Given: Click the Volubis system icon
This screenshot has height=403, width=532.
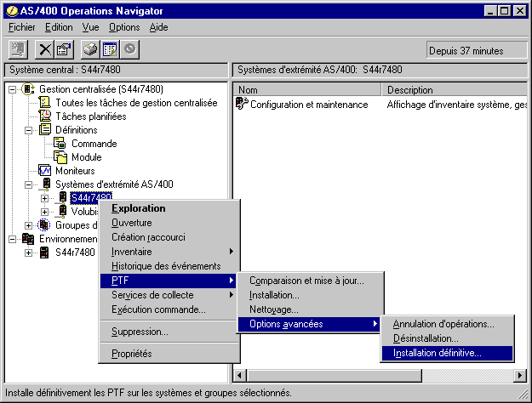Looking at the screenshot, I should click(62, 211).
